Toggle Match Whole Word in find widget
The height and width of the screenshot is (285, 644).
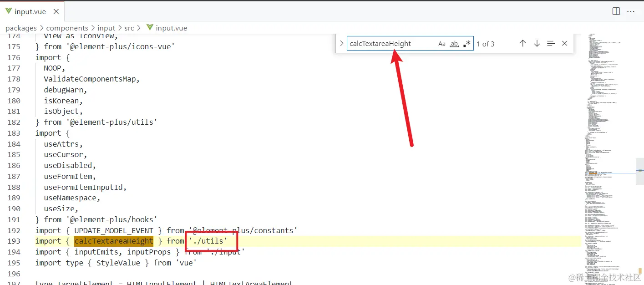tap(454, 44)
